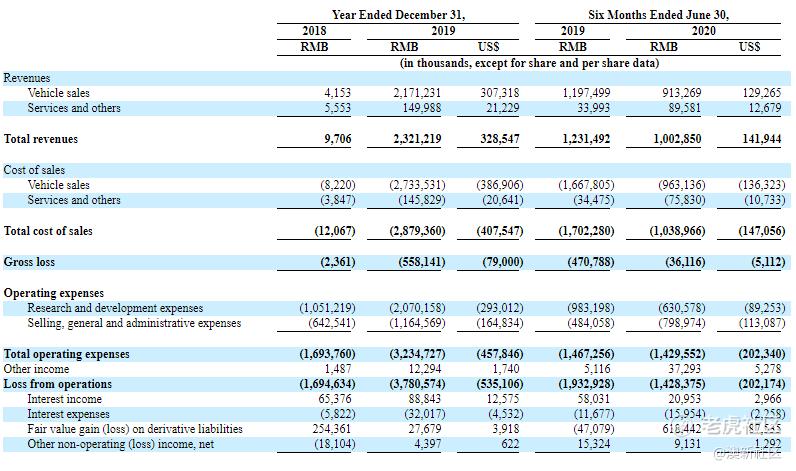Select interest income value 88,843

[425, 399]
